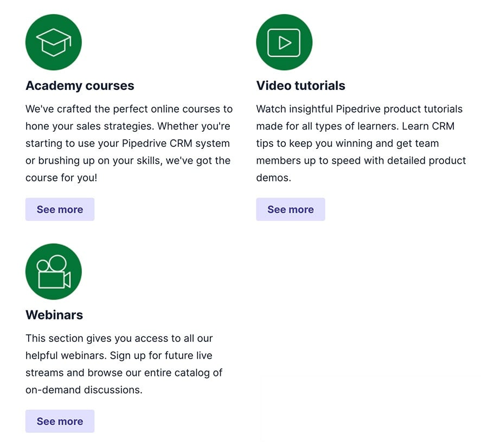Open the Video tutorials heading
Screen dimensions: 488x448
300,86
